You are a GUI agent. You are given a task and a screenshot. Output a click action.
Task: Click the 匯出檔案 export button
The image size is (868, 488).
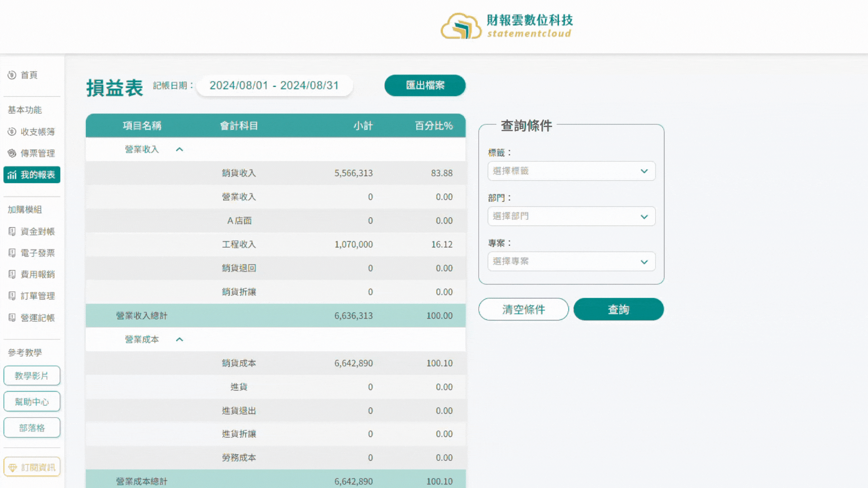(425, 85)
